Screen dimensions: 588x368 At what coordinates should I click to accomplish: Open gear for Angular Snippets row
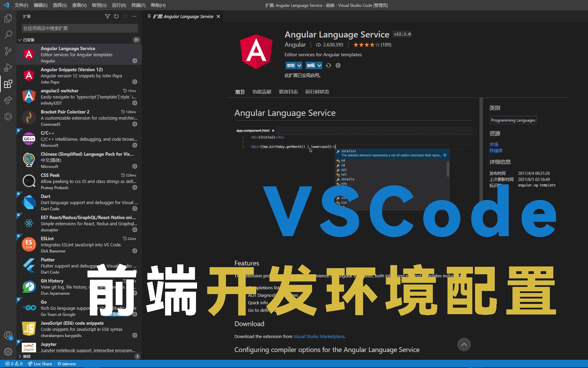point(135,82)
